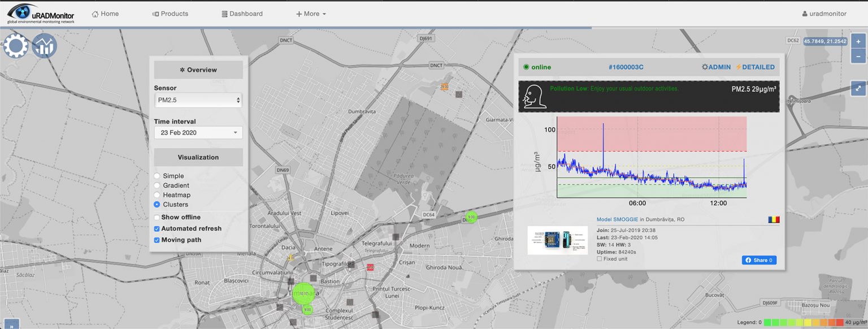Select the Heatmap visualization radio button

pos(158,194)
